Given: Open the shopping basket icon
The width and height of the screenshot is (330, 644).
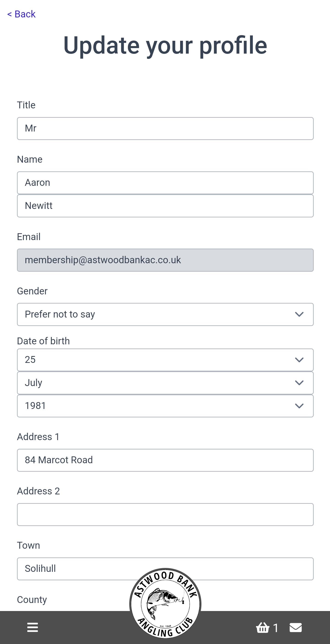Looking at the screenshot, I should 262,627.
